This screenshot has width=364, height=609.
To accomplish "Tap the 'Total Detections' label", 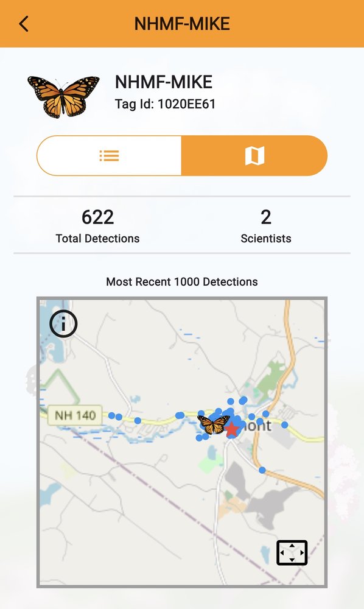I will click(98, 239).
